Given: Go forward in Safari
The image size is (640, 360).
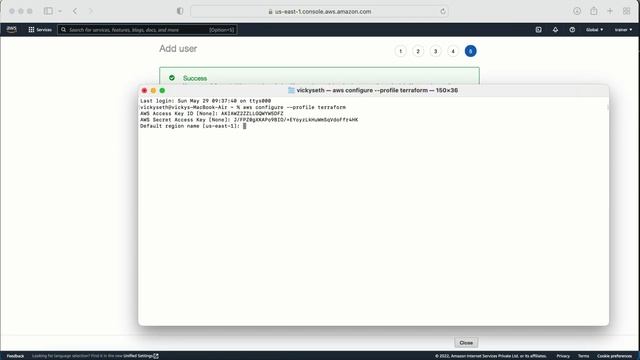Looking at the screenshot, I should pyautogui.click(x=91, y=11).
